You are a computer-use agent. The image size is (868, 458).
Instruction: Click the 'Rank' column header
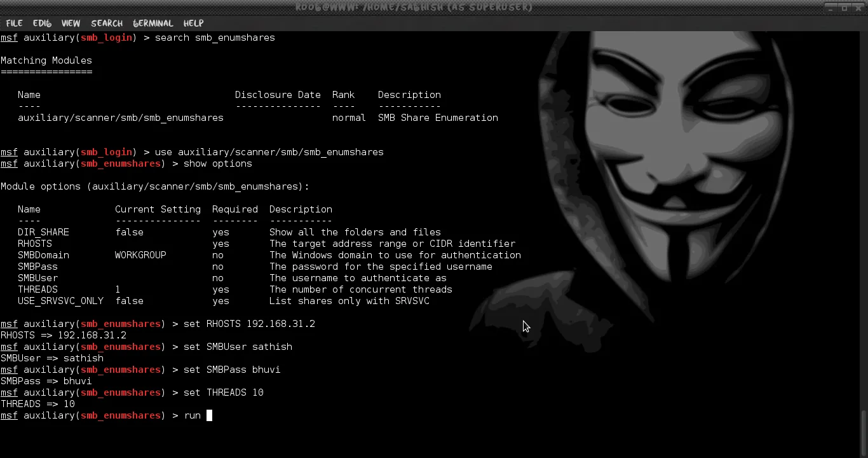[x=343, y=95]
